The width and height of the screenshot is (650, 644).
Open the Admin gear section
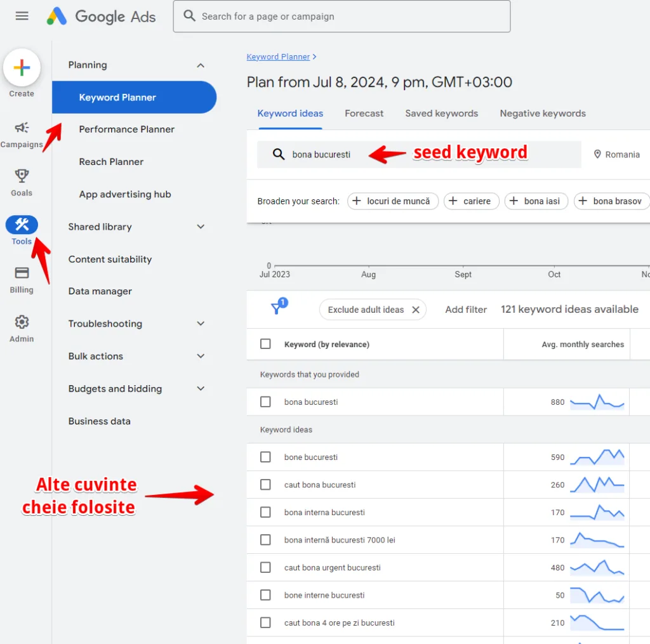pos(22,329)
